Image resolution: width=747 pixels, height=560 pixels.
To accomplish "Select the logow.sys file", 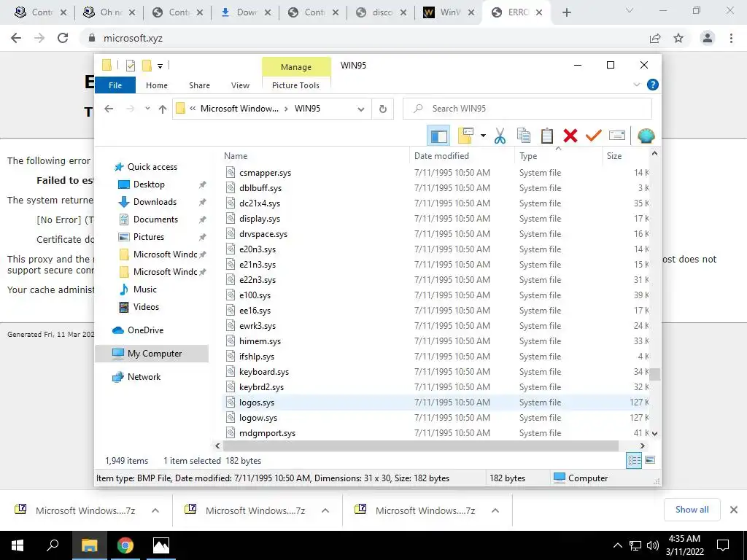I will [x=258, y=418].
